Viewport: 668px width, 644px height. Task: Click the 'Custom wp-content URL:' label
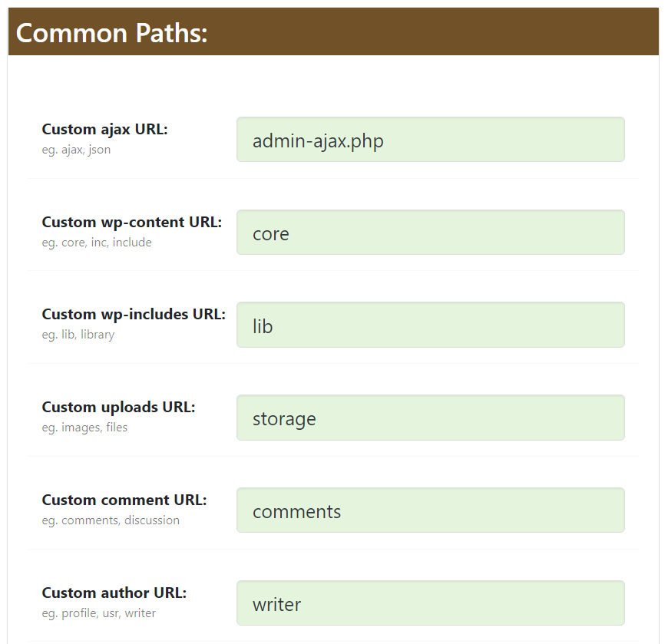click(131, 223)
